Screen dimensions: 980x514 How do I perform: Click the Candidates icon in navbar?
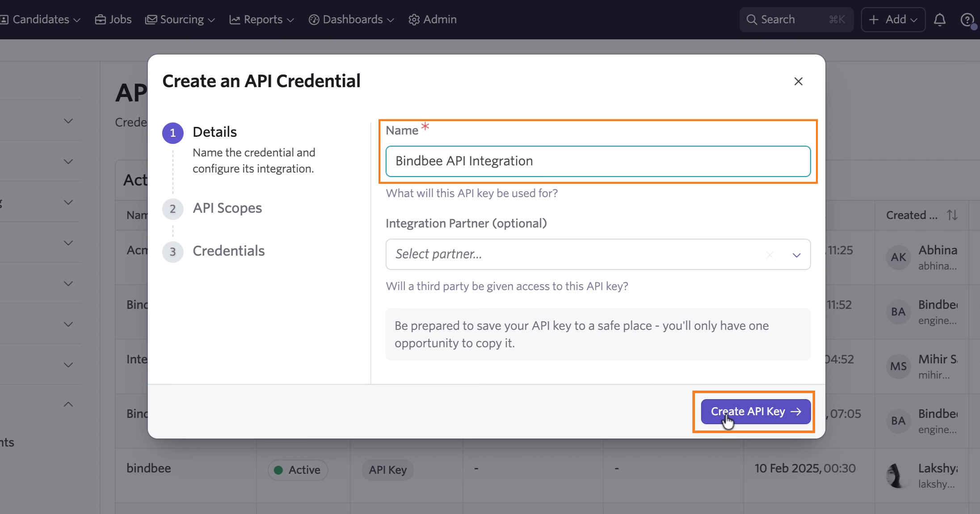pyautogui.click(x=4, y=20)
